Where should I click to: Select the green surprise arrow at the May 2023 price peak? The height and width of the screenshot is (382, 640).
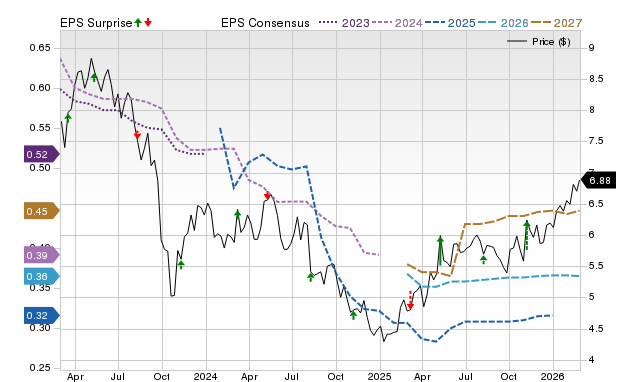point(94,78)
